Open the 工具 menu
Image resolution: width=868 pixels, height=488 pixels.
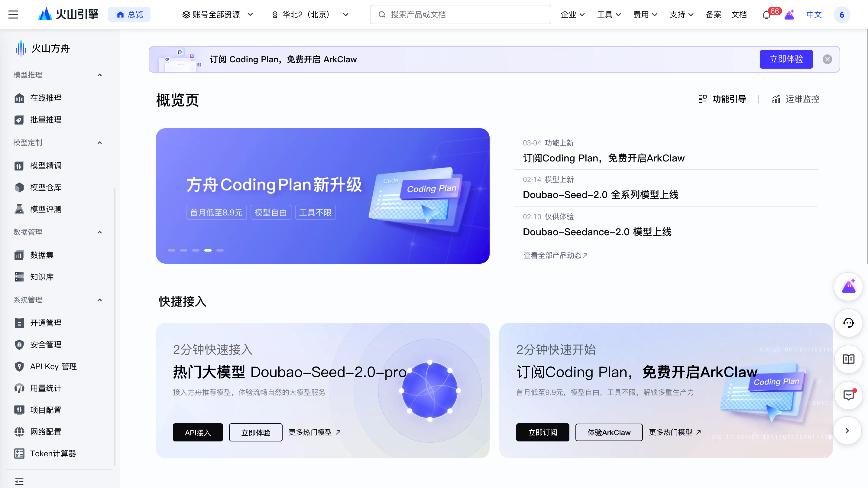tap(609, 15)
